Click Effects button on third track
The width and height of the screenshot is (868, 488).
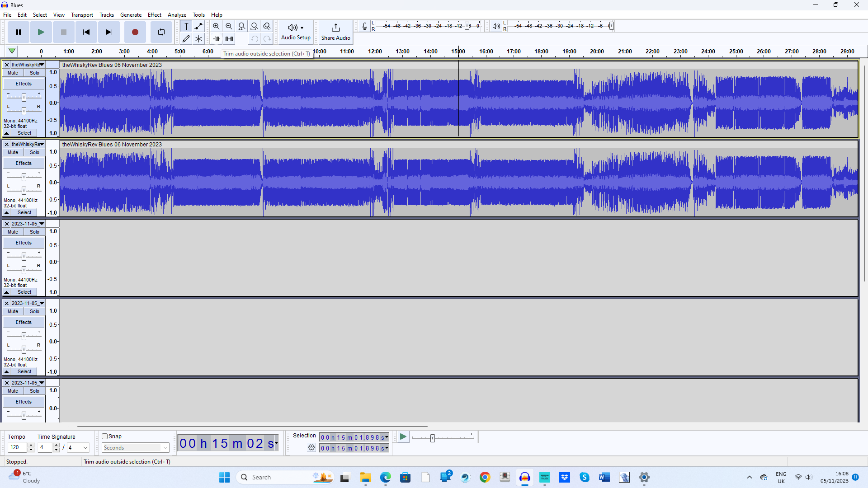pyautogui.click(x=24, y=243)
